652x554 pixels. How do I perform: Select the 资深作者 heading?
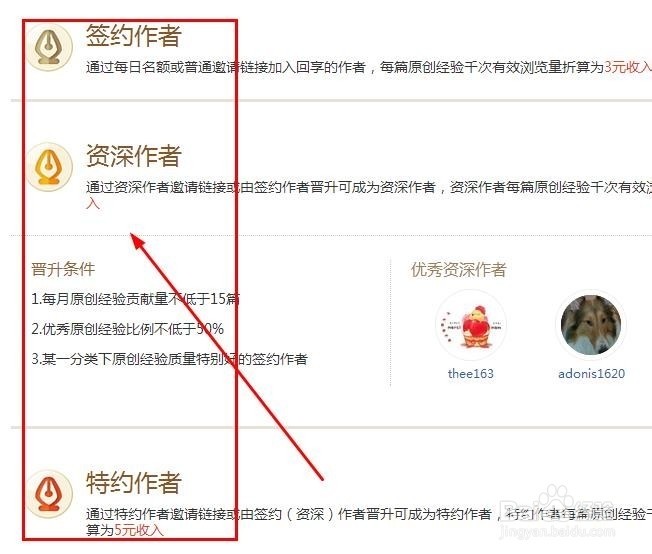(133, 156)
